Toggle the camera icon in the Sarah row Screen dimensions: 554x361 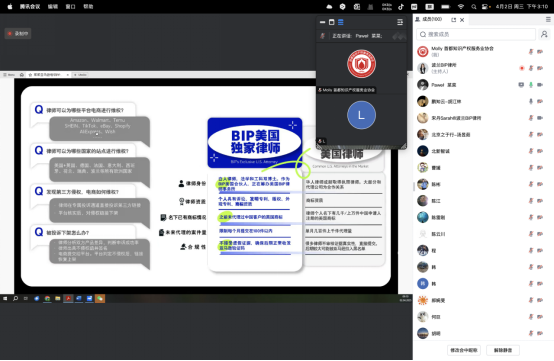(540, 118)
